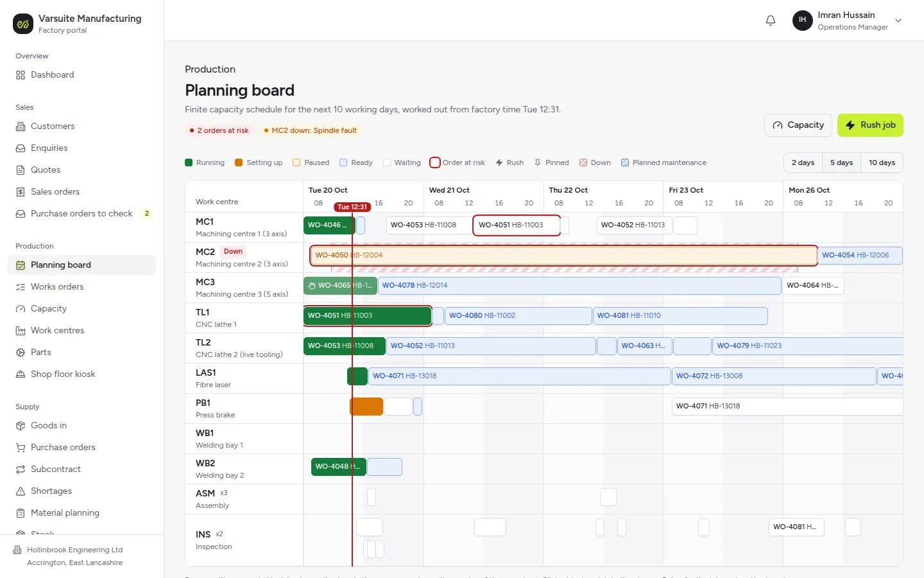Switch the timeline to 2 days
Viewport: 924px width, 578px height.
click(x=803, y=163)
